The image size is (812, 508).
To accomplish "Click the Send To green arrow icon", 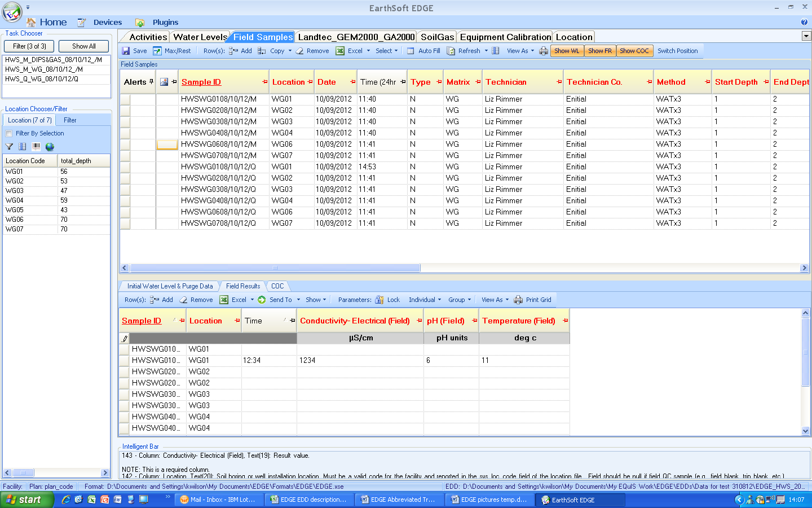I will pos(262,300).
